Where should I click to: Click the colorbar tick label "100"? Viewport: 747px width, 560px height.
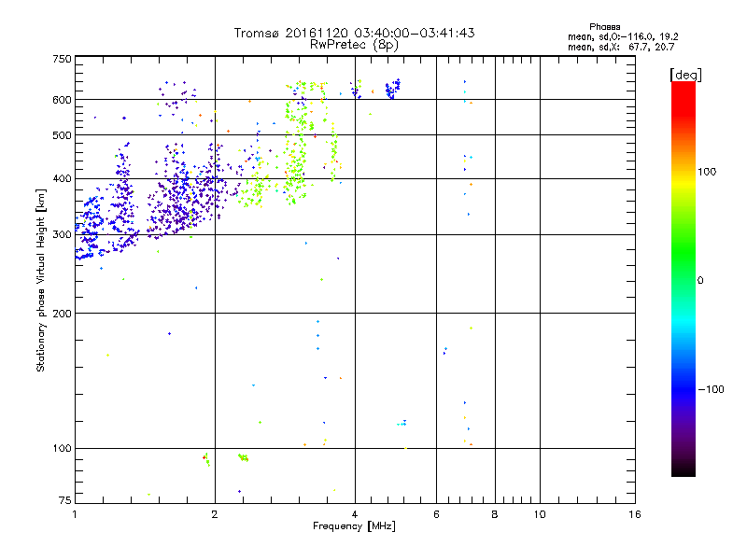pos(707,172)
